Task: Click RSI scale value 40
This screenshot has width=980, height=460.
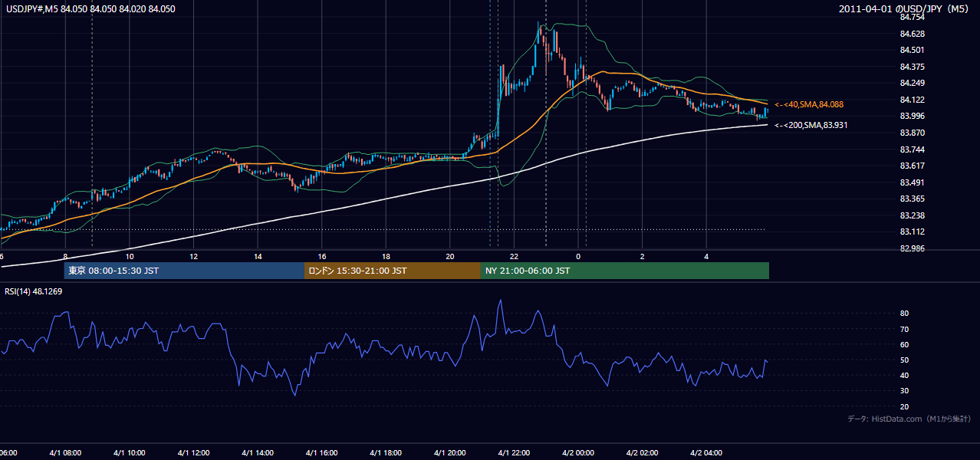Action: pos(904,375)
